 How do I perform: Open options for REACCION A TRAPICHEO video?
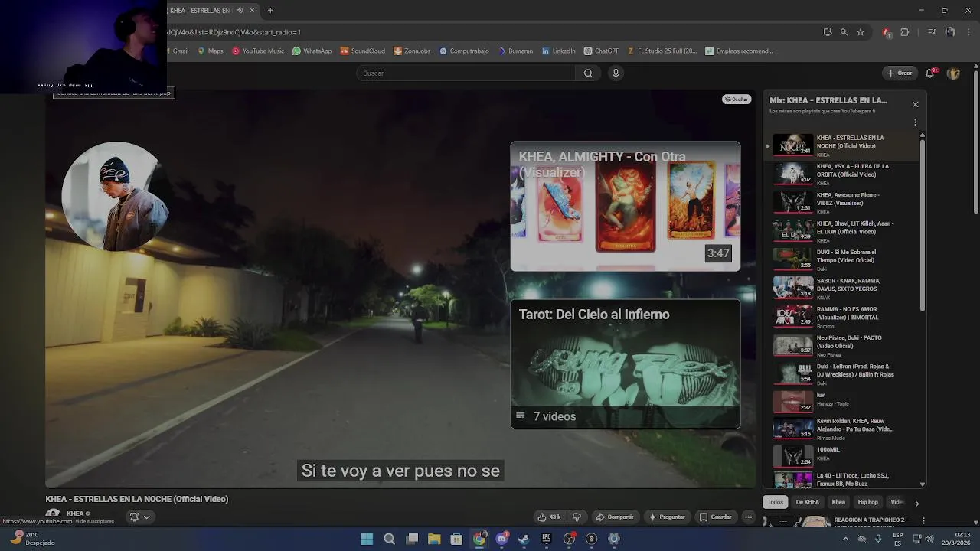point(923,520)
